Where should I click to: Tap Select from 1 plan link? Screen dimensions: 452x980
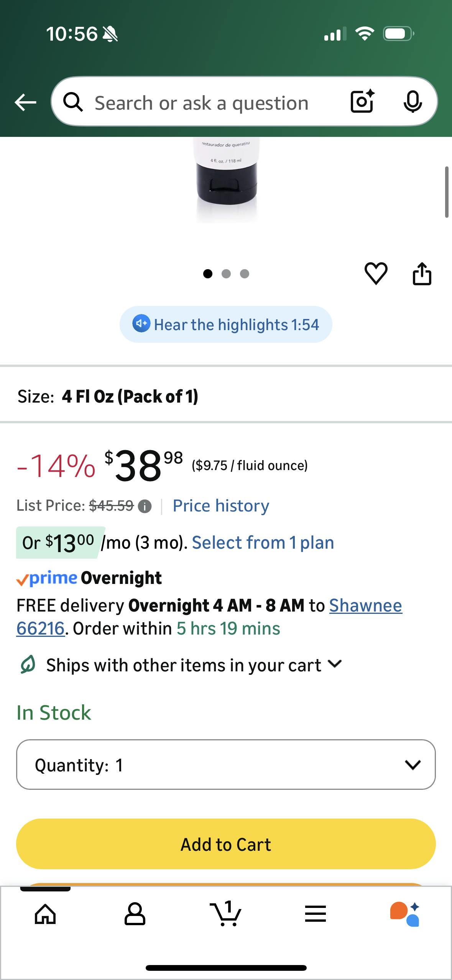coord(263,543)
